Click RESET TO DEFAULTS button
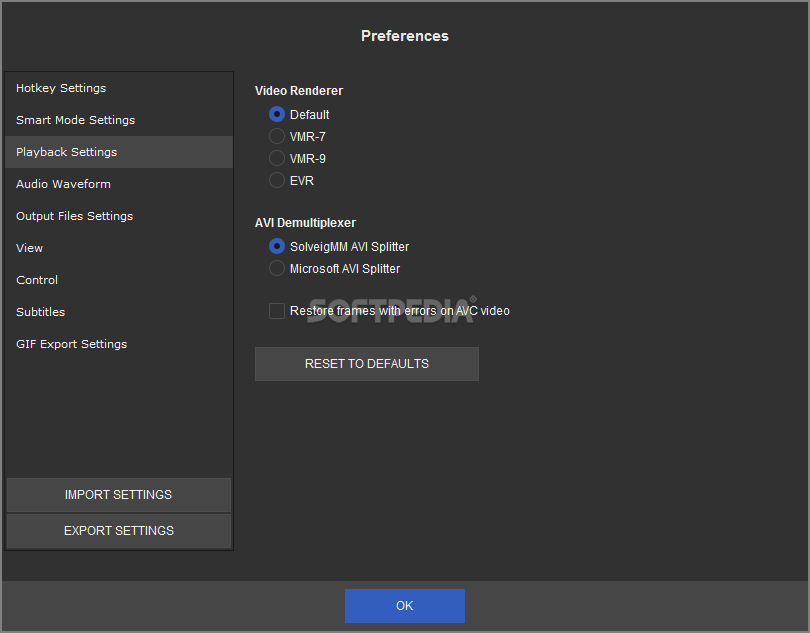Image resolution: width=810 pixels, height=633 pixels. [367, 364]
